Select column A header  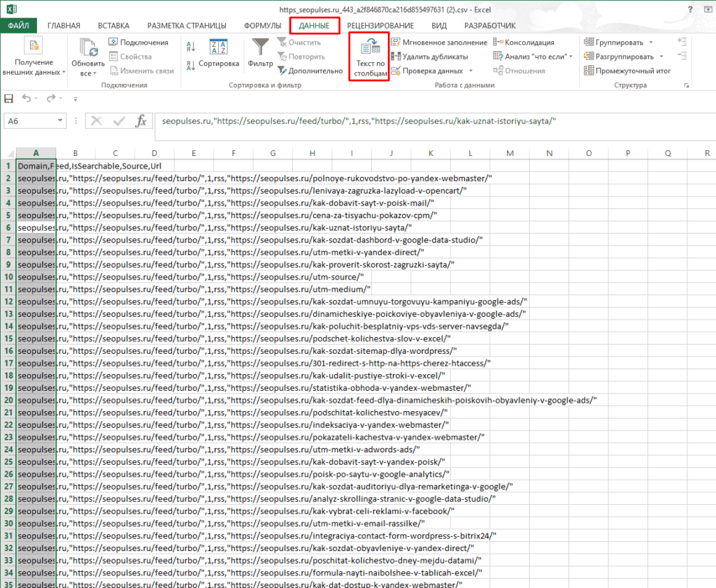click(36, 153)
